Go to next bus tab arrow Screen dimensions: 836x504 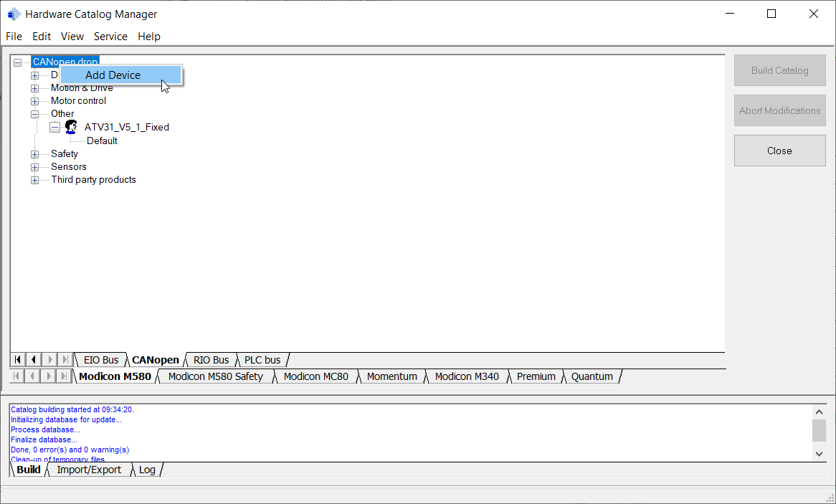click(x=49, y=359)
